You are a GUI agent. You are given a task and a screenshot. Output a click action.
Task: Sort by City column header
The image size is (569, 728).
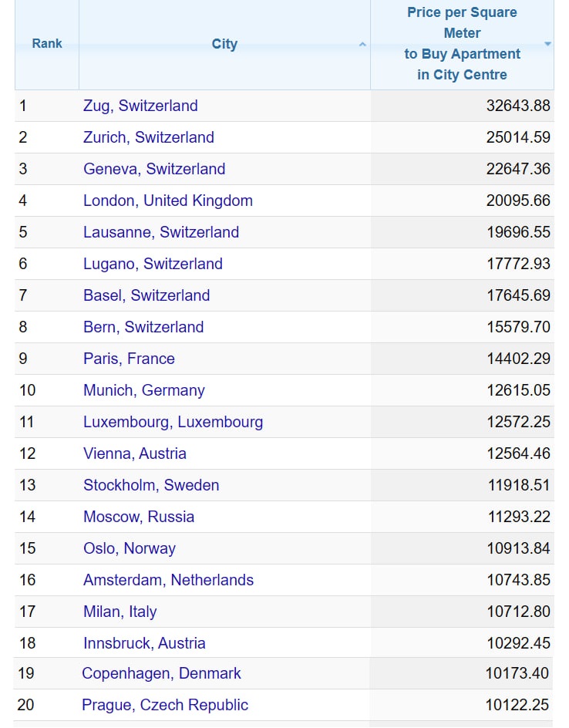pyautogui.click(x=224, y=44)
